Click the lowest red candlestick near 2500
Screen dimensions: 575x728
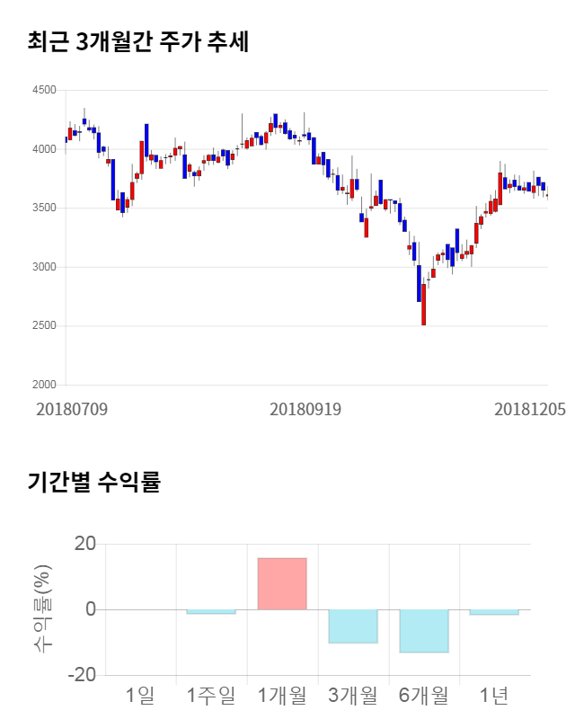[423, 306]
